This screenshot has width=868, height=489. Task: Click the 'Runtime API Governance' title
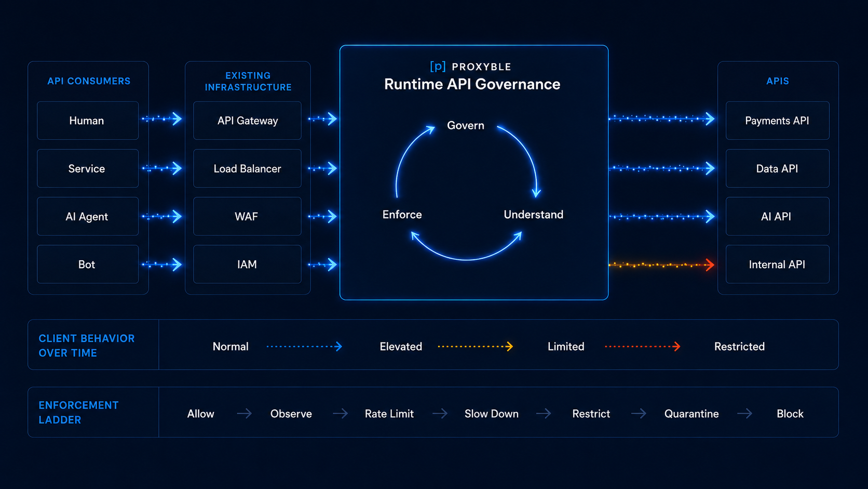tap(472, 84)
